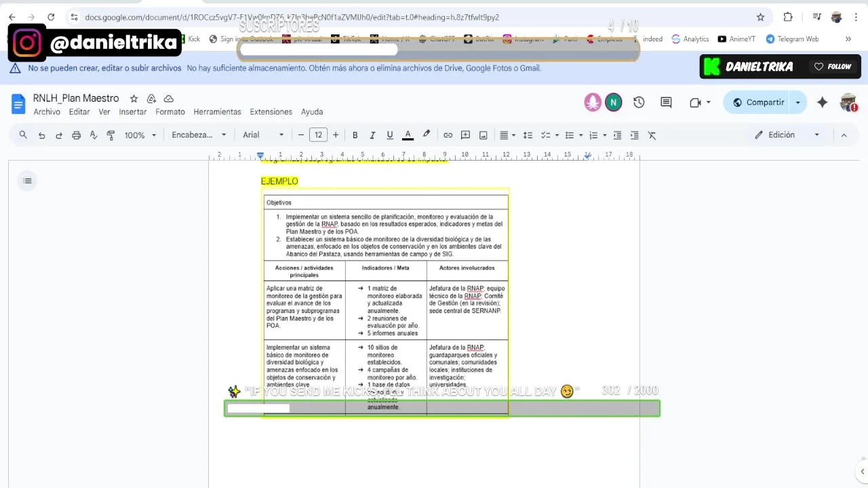This screenshot has height=488, width=868.
Task: Print the document
Action: (x=77, y=135)
